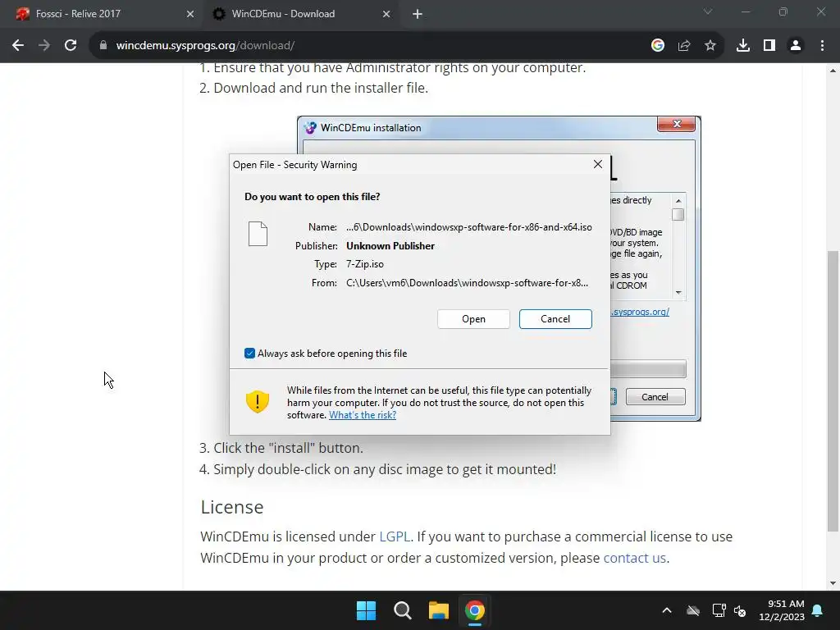
Task: Bookmark this page with the star icon
Action: (x=710, y=46)
